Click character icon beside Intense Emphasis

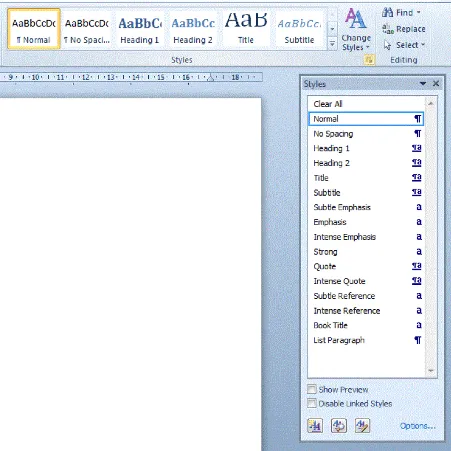[419, 237]
